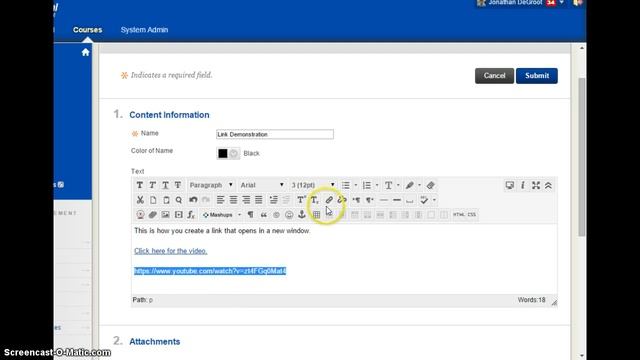Apply subscript formatting

coord(314,200)
